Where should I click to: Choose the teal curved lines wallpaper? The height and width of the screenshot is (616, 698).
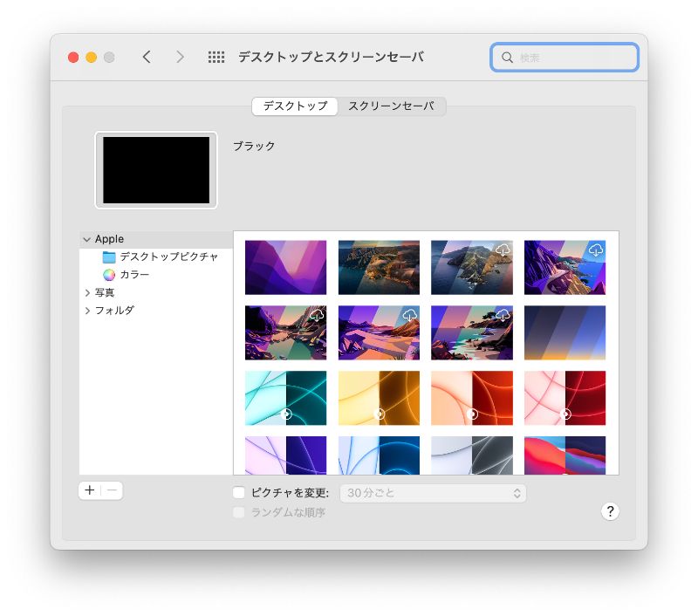[285, 398]
